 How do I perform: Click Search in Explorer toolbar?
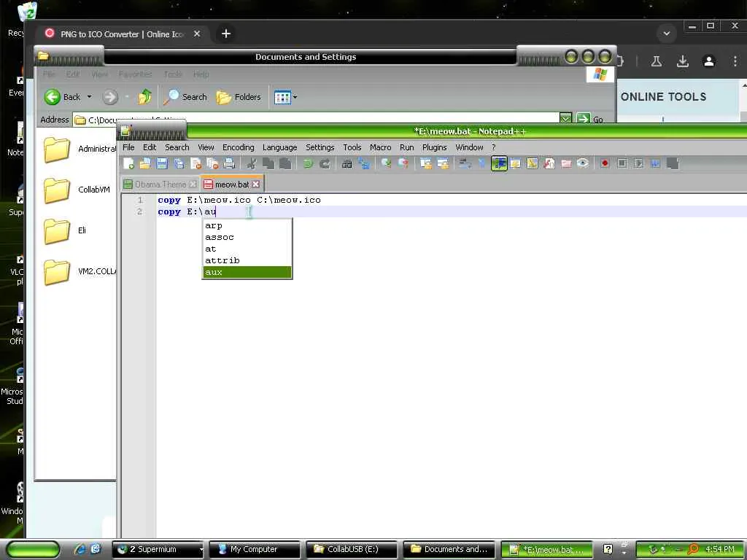(x=185, y=97)
